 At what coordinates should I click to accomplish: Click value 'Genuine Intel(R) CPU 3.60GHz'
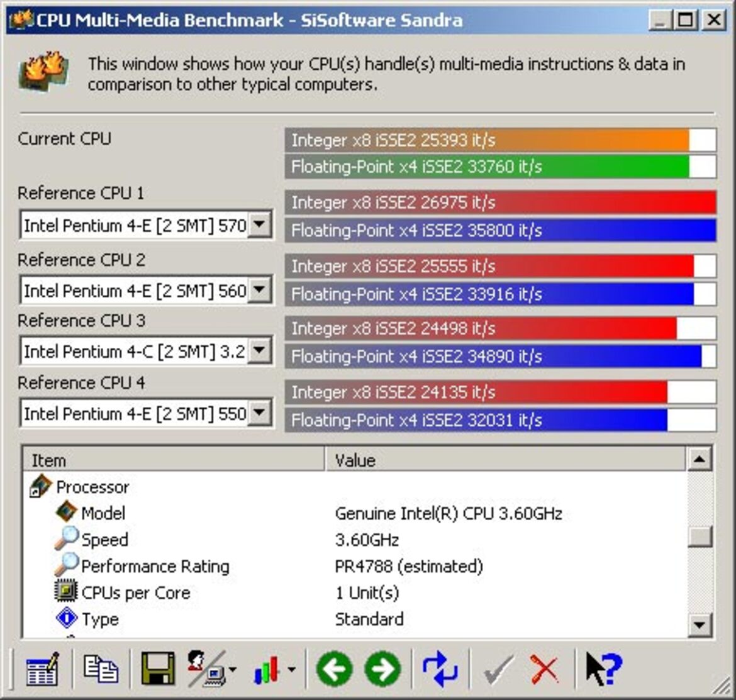coord(449,514)
